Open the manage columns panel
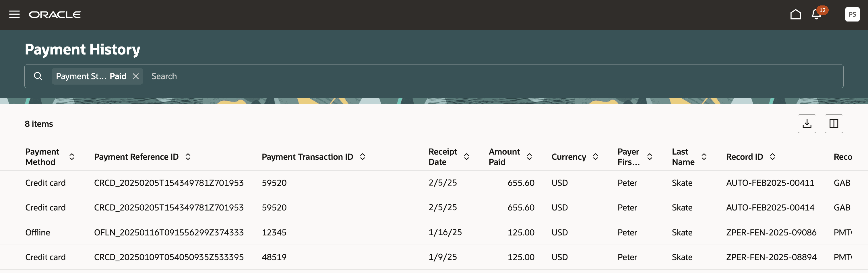This screenshot has width=868, height=273. 834,124
